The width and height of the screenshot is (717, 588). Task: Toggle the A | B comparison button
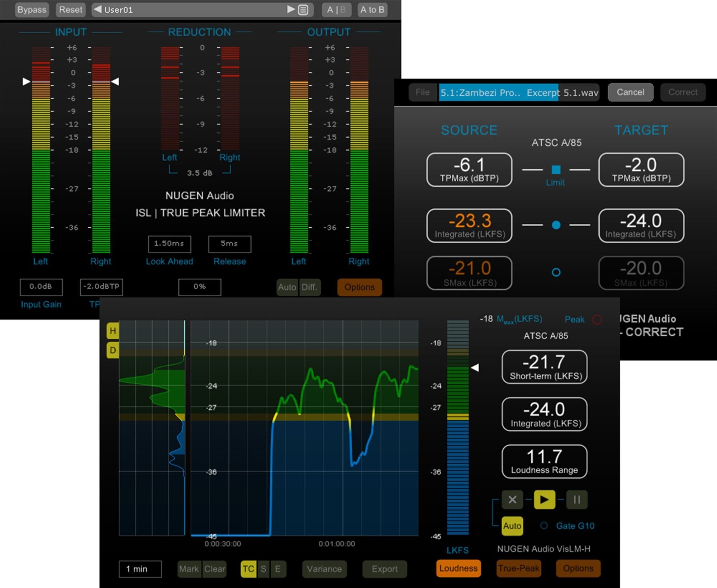click(x=336, y=10)
